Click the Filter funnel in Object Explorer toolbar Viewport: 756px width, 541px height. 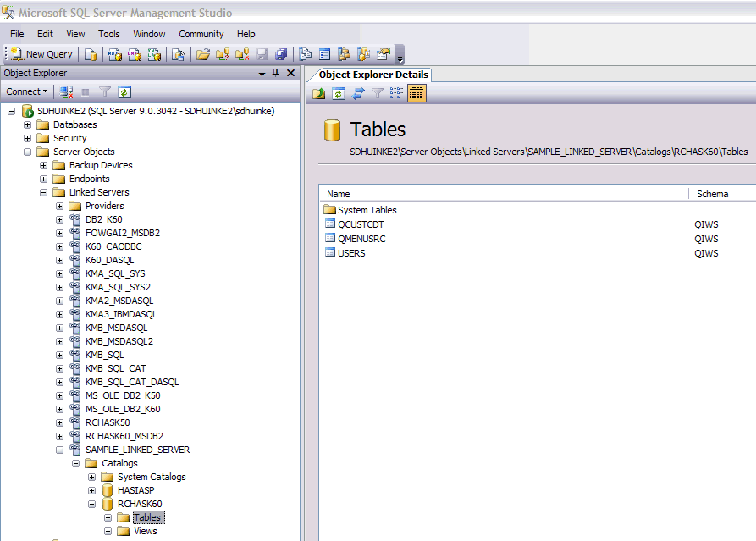[105, 91]
